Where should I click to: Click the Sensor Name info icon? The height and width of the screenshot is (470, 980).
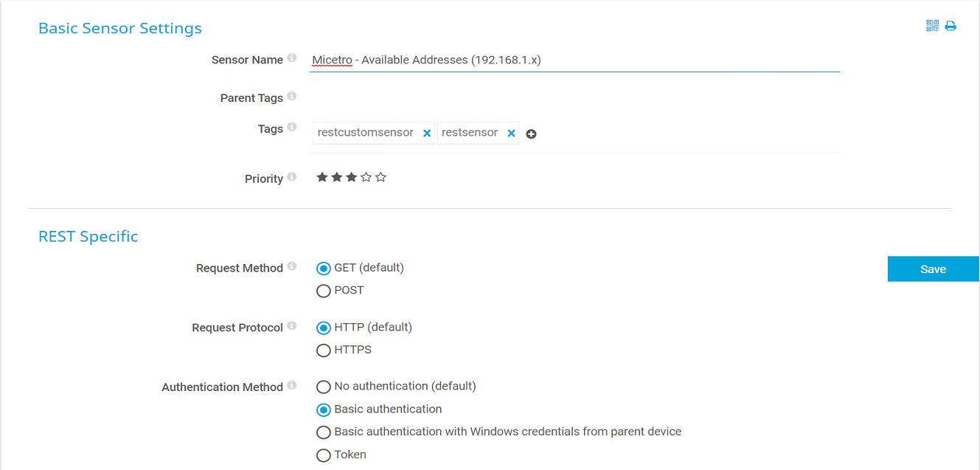pyautogui.click(x=292, y=58)
